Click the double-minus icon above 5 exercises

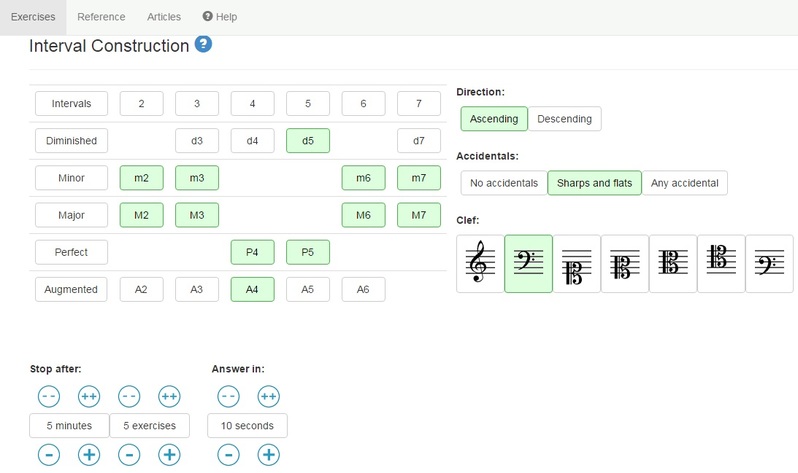(129, 396)
